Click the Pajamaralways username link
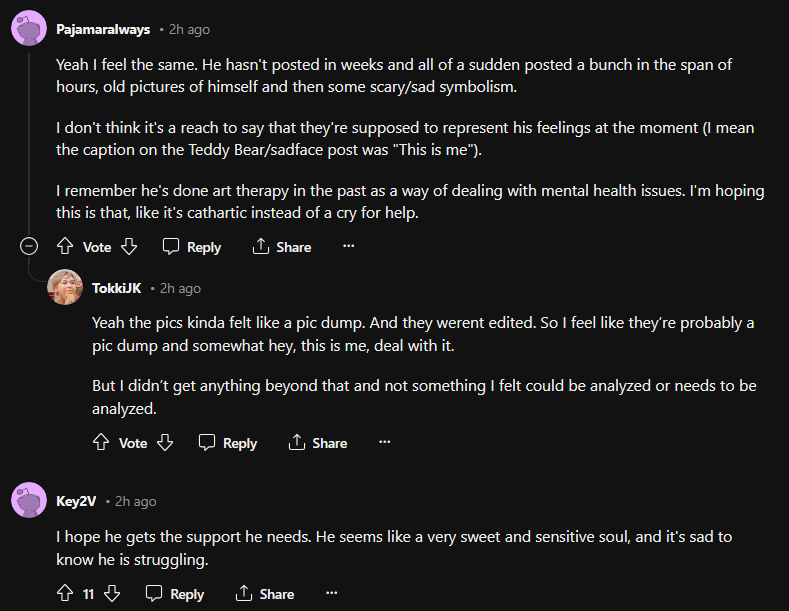Screen dimensions: 789x611 tap(103, 30)
